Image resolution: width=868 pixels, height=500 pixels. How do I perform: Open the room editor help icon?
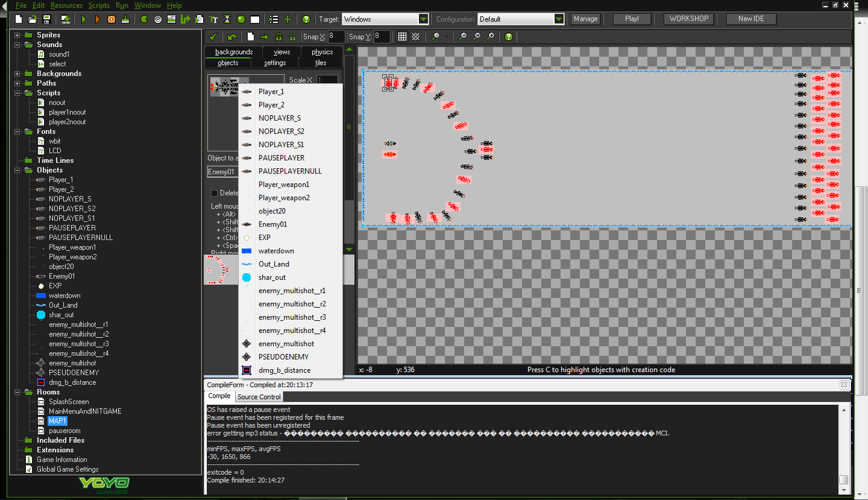[509, 37]
